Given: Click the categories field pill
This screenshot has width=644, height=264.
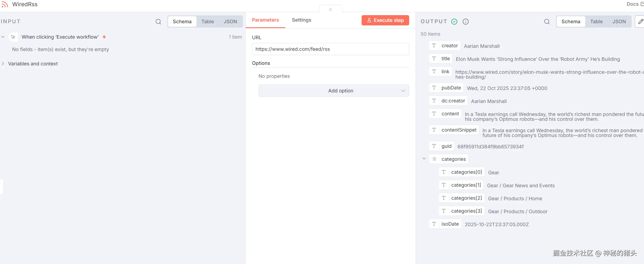Looking at the screenshot, I should click(449, 159).
